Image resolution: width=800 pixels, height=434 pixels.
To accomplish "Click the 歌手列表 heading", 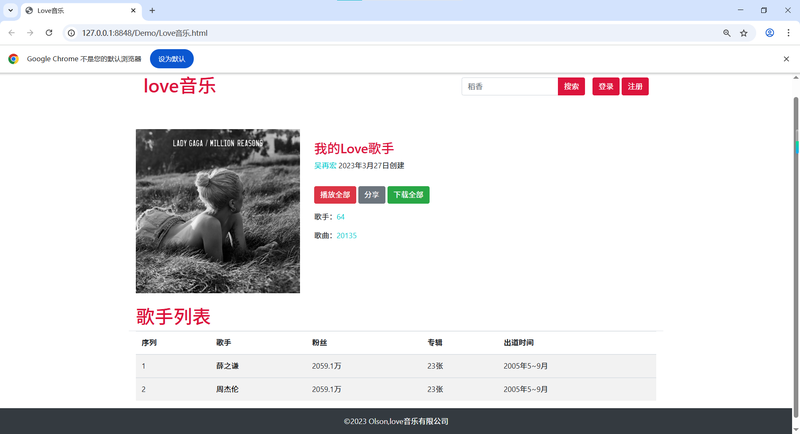I will 173,316.
